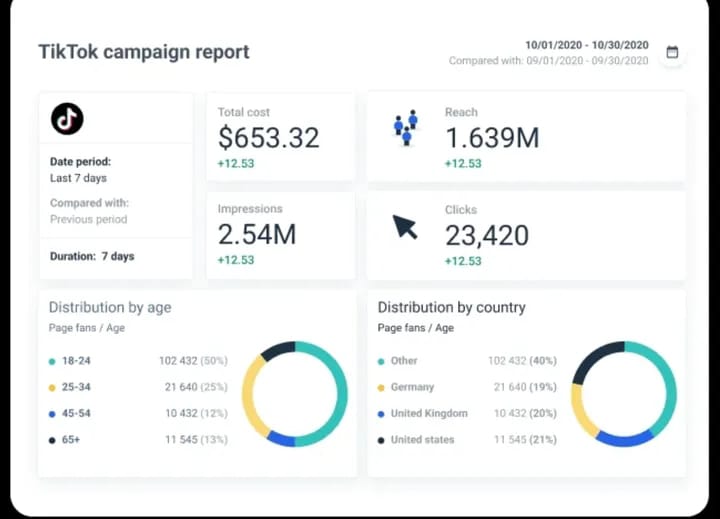
Task: Click the 10 432 (20%) country value
Action: 525,413
